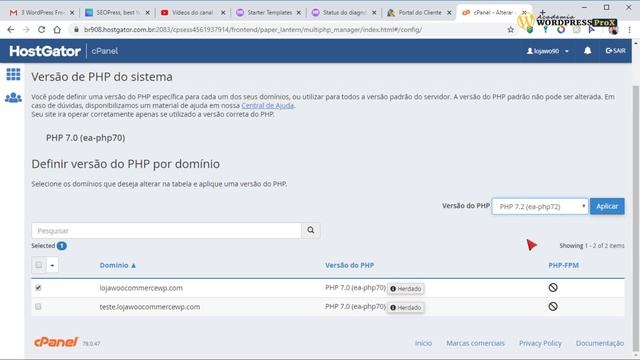Screen dimensions: 640x360
Task: Open the Início footer link
Action: coord(423,343)
